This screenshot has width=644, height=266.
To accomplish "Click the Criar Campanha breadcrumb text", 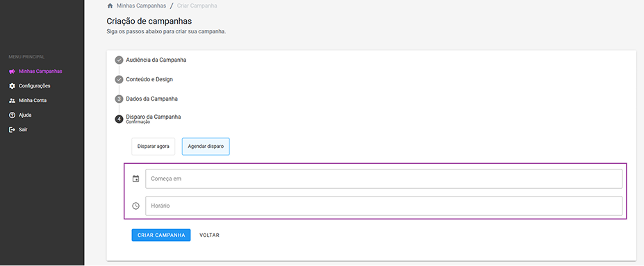I will point(197,6).
